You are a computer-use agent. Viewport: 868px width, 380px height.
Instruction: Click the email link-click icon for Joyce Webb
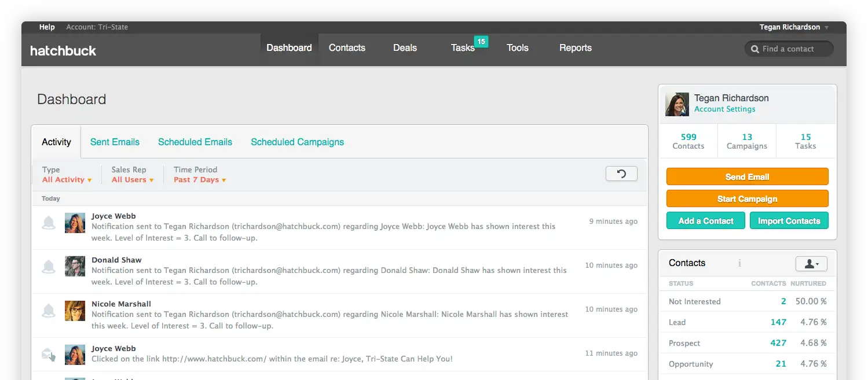(49, 355)
